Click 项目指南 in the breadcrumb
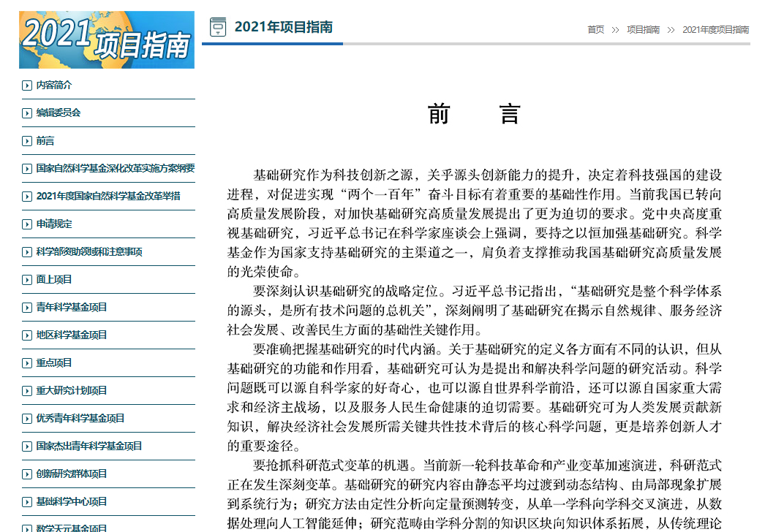 coord(643,30)
